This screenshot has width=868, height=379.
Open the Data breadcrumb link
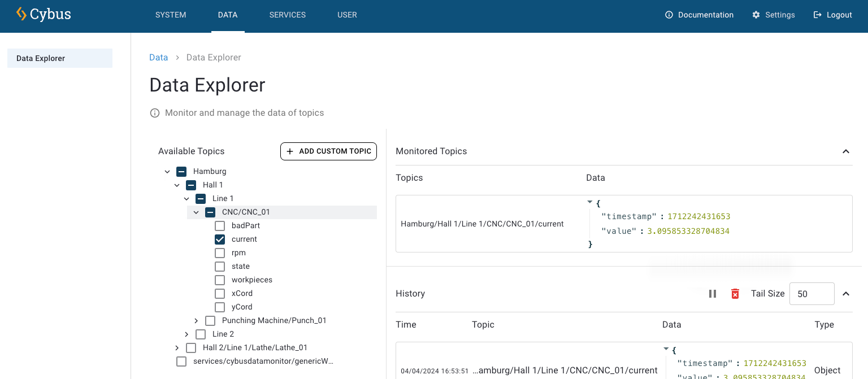[158, 57]
